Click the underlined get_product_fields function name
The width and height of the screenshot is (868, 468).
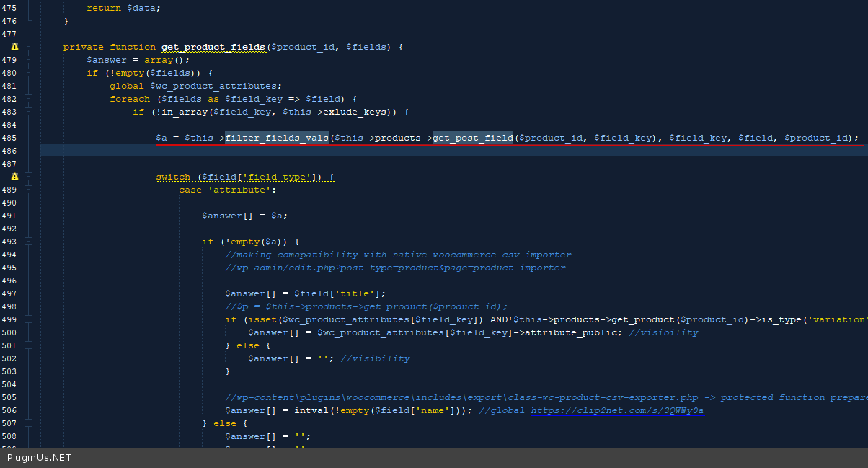point(213,48)
